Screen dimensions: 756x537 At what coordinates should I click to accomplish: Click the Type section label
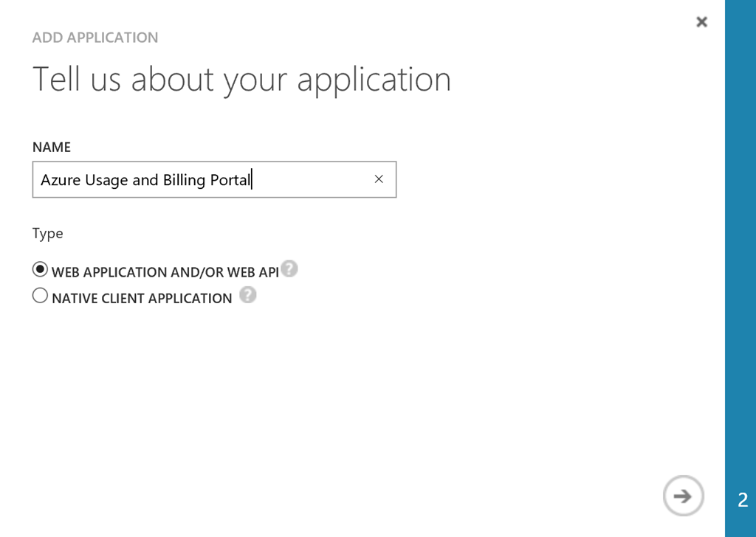coord(48,233)
